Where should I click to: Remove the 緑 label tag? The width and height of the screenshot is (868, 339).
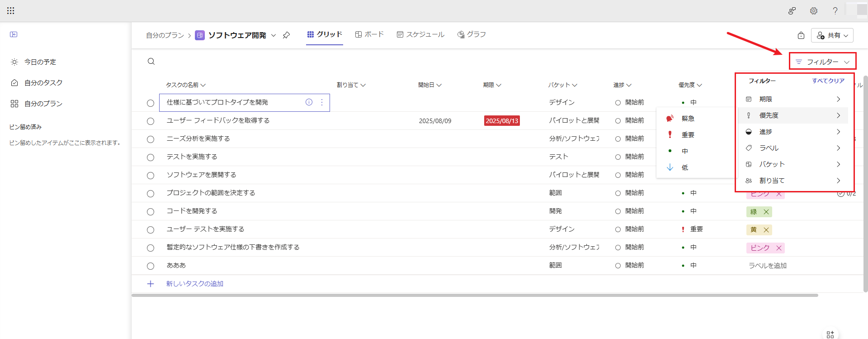point(766,212)
